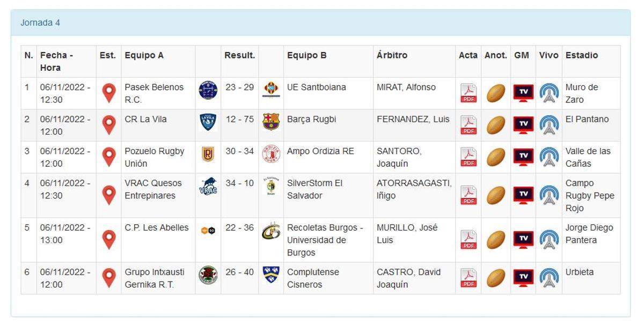Open live coverage antenna icon for match 6
644x325 pixels.
(x=548, y=277)
